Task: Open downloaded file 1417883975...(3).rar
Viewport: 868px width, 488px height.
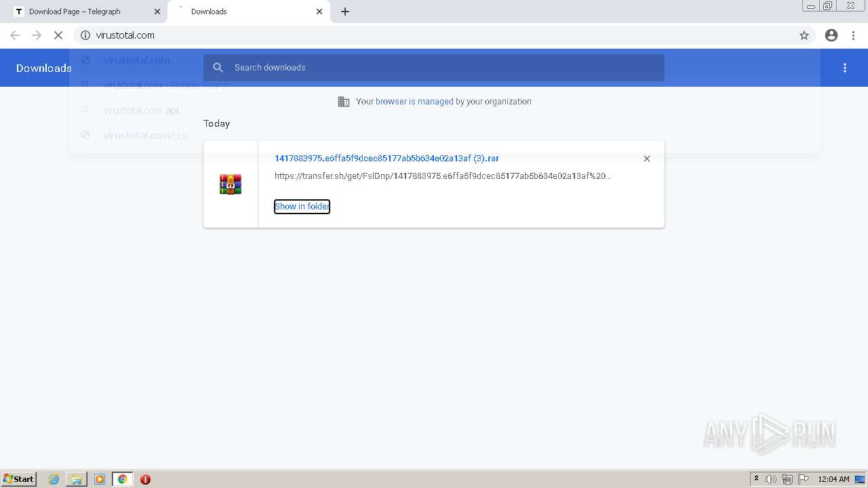Action: point(387,158)
